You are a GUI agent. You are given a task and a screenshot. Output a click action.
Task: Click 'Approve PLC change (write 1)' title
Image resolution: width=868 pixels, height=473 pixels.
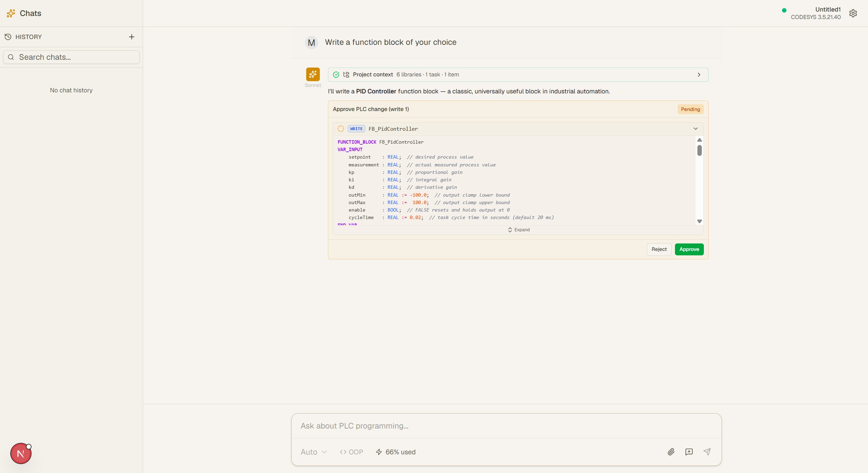pos(371,109)
